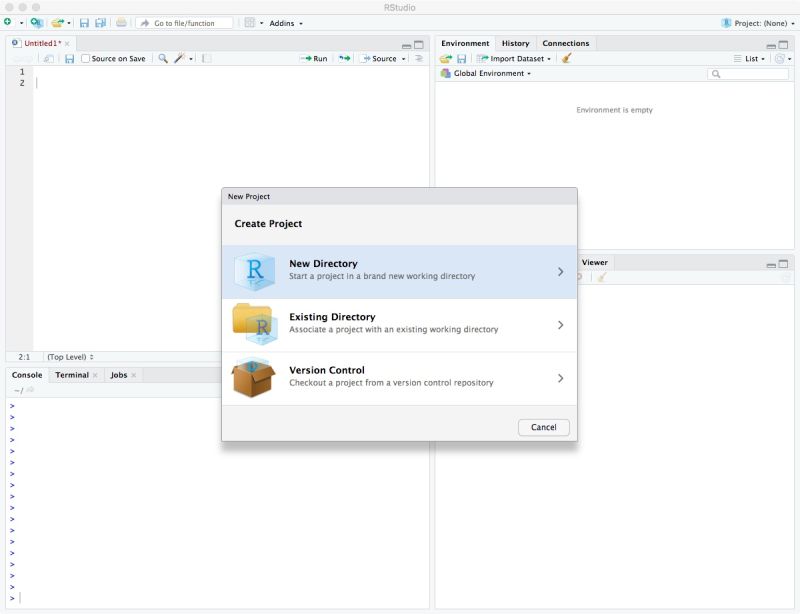Minimize the Viewer pane
800x614 pixels.
(x=771, y=265)
